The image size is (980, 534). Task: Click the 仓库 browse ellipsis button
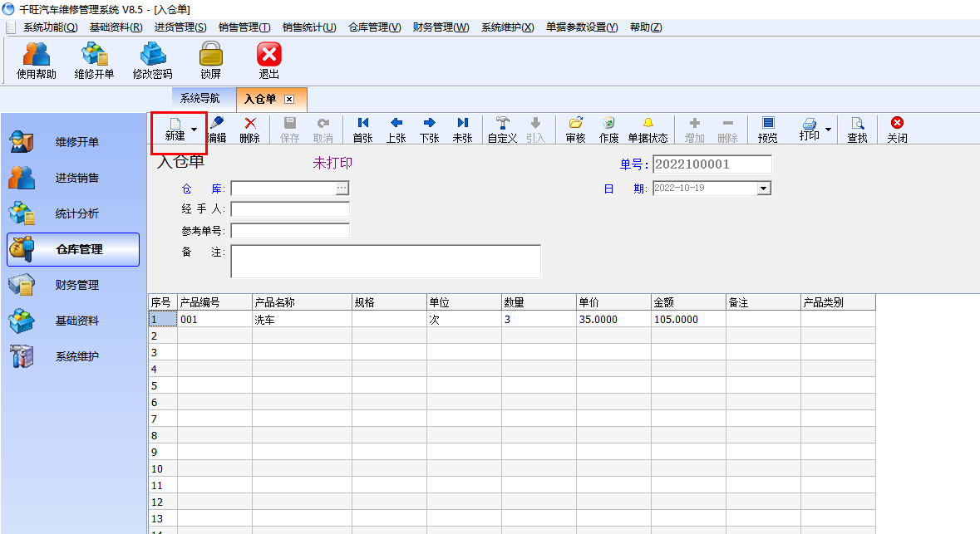(x=342, y=188)
